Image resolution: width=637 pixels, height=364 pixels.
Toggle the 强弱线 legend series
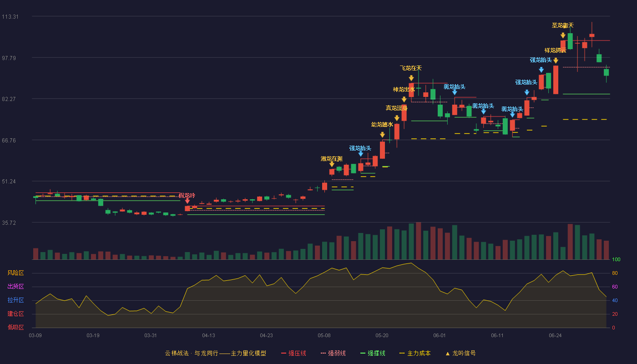(333, 353)
